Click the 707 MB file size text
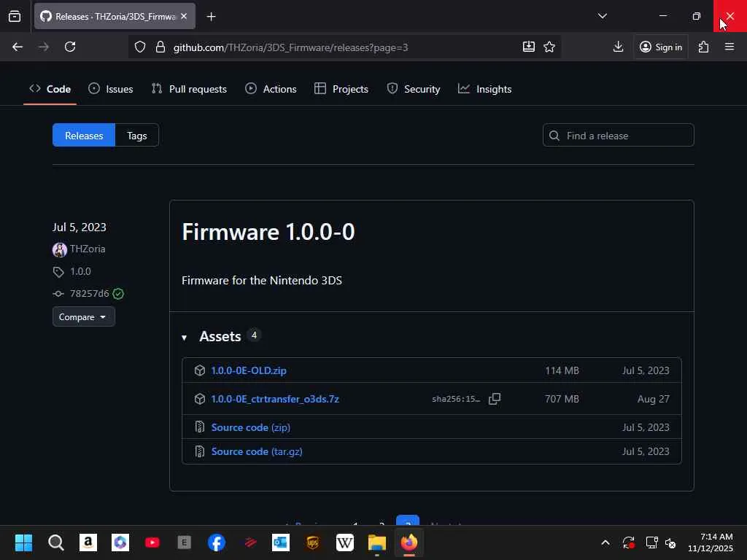This screenshot has width=747, height=560. click(x=562, y=399)
